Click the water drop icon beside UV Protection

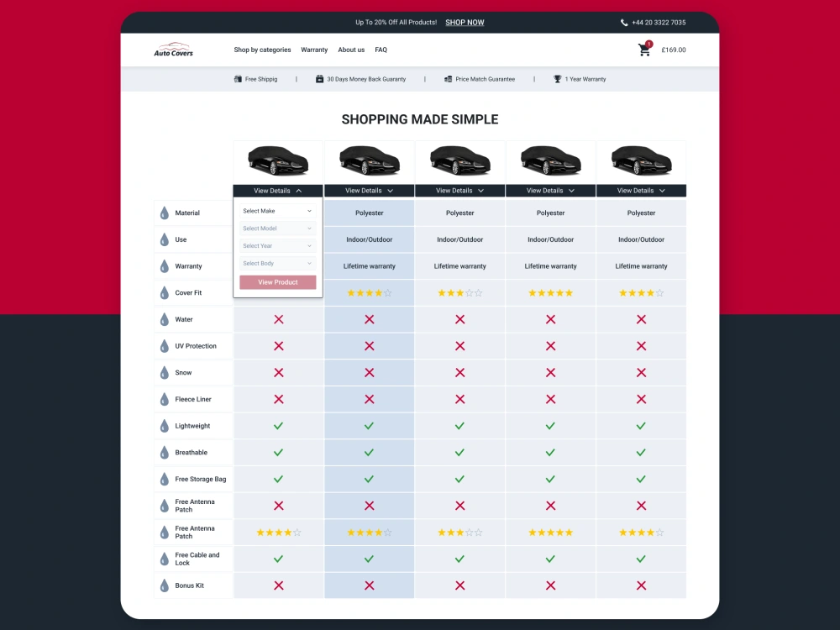click(x=163, y=345)
